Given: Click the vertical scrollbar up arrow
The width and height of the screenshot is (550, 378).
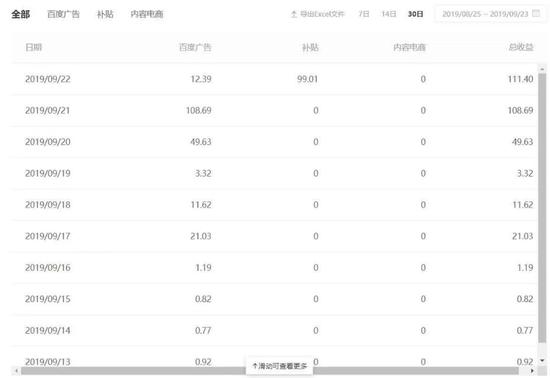Looking at the screenshot, I should click(542, 69).
